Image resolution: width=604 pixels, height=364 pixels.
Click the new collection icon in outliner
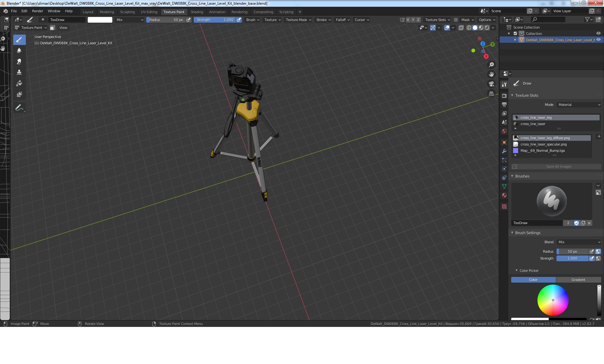pyautogui.click(x=598, y=19)
